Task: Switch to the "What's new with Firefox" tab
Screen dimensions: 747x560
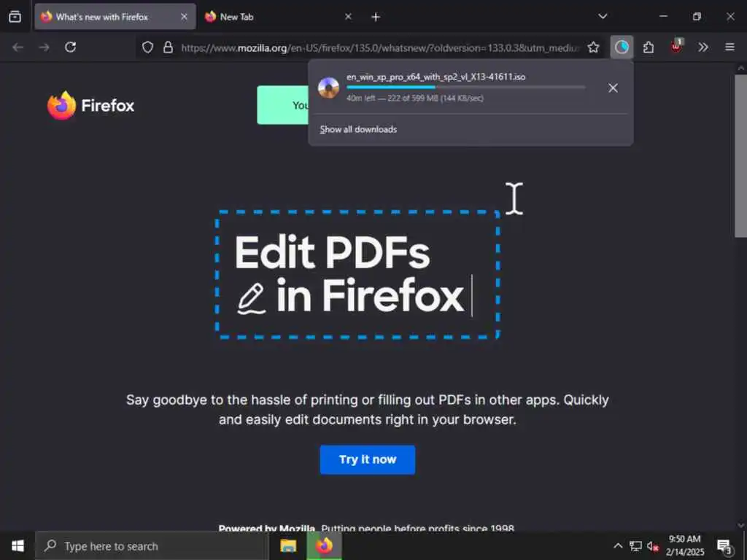Action: coord(115,17)
